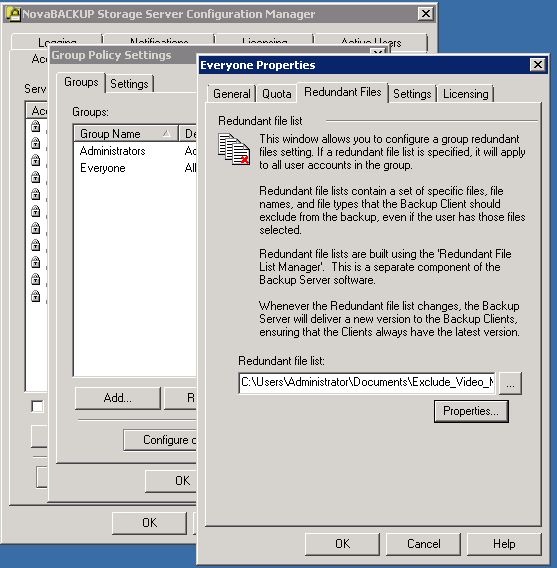This screenshot has height=568, width=557.
Task: Click OK in Configuration Manager window
Action: 150,523
